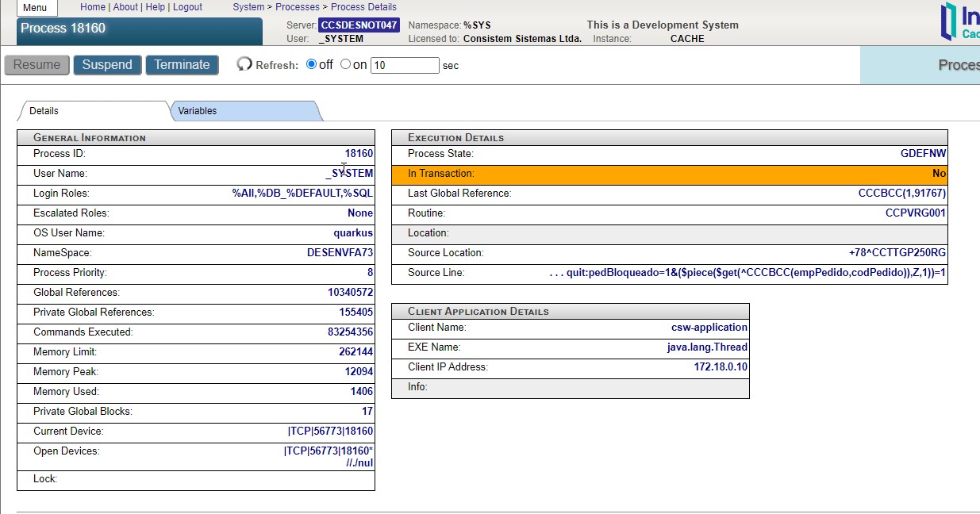Select the Refresh off radio button
The height and width of the screenshot is (514, 980).
[x=311, y=64]
